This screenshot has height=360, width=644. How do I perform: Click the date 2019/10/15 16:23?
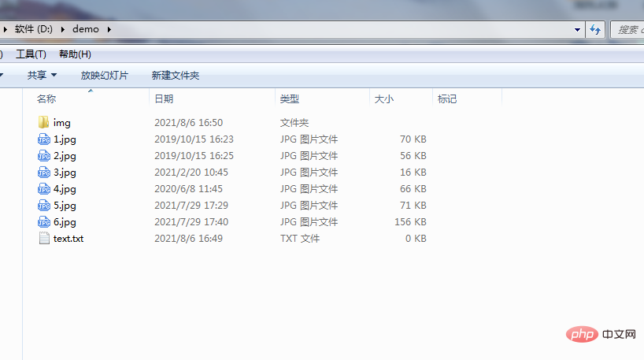coord(194,139)
